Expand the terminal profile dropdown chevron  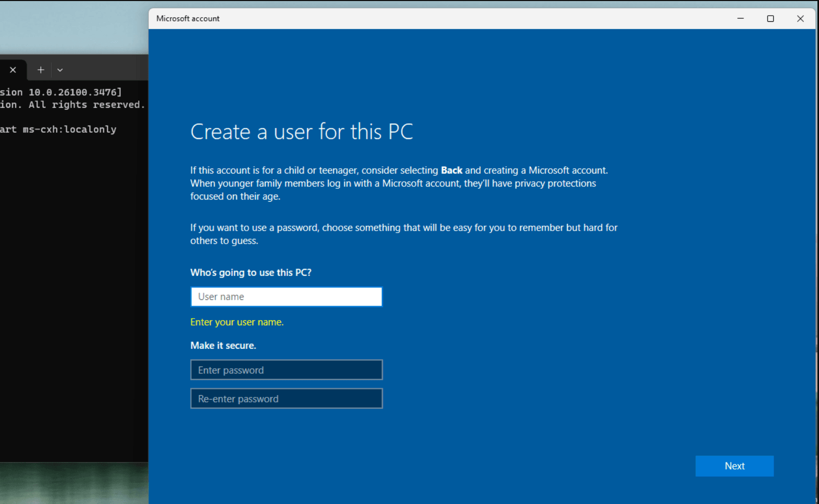click(x=60, y=70)
